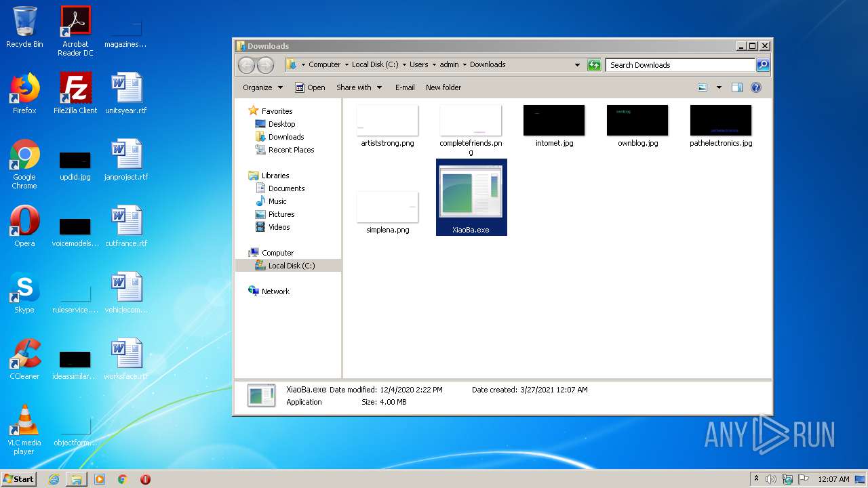Open the Recycle Bin desktop icon
Viewport: 868px width, 488px height.
tap(24, 27)
